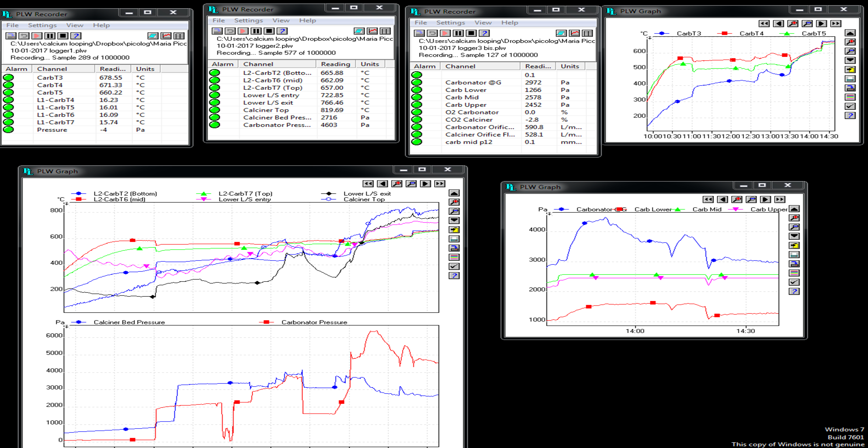The width and height of the screenshot is (868, 448).
Task: Open graph options in L2-CarbT2 graph sidebar
Action: (454, 257)
